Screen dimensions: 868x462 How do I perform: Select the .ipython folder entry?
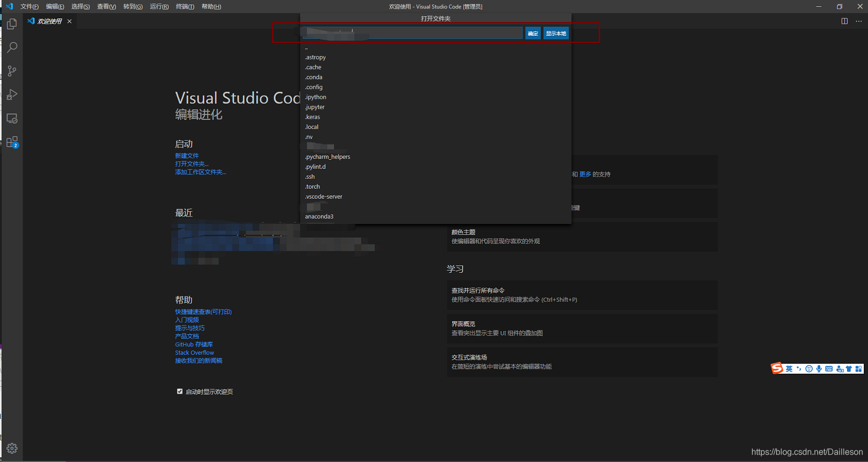(436, 97)
